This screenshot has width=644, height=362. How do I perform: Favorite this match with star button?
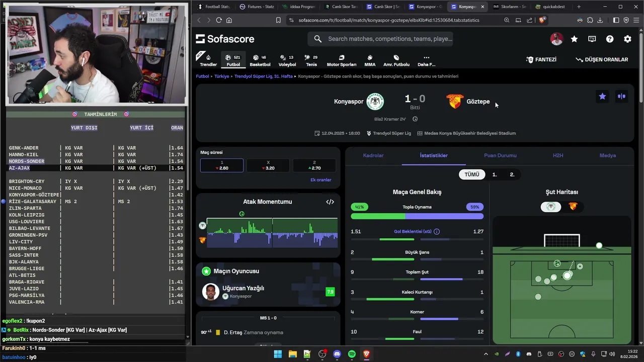(x=602, y=97)
